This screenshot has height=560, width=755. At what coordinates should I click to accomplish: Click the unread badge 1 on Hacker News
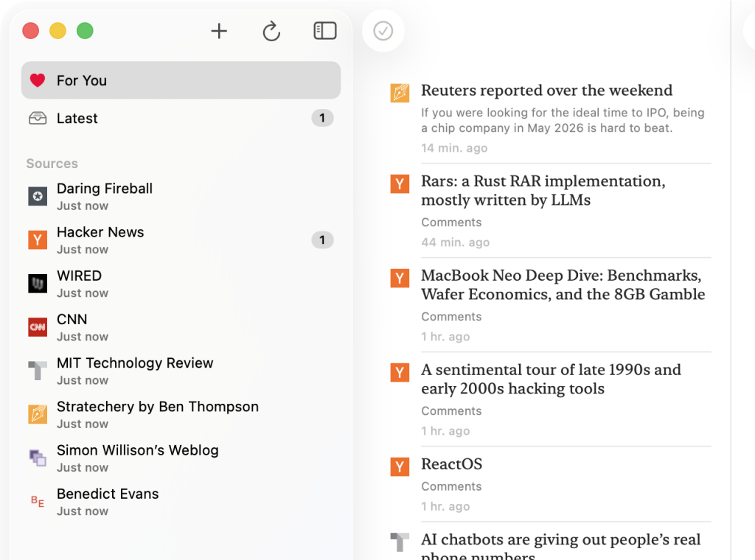[x=322, y=240]
